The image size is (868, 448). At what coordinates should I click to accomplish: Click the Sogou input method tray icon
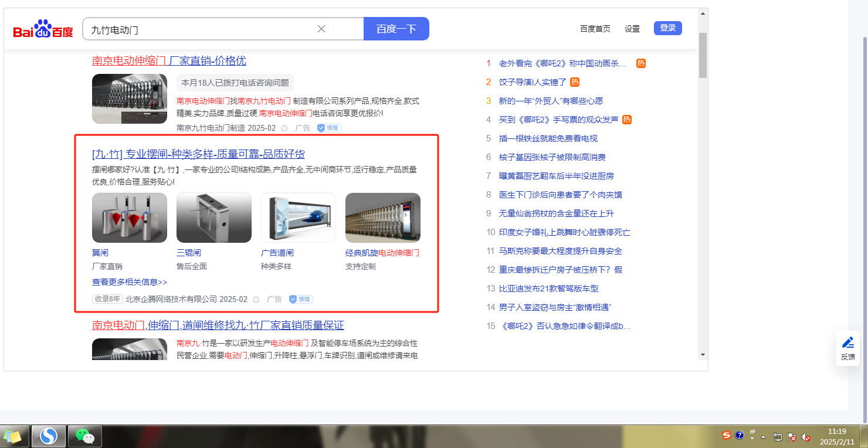pyautogui.click(x=727, y=435)
